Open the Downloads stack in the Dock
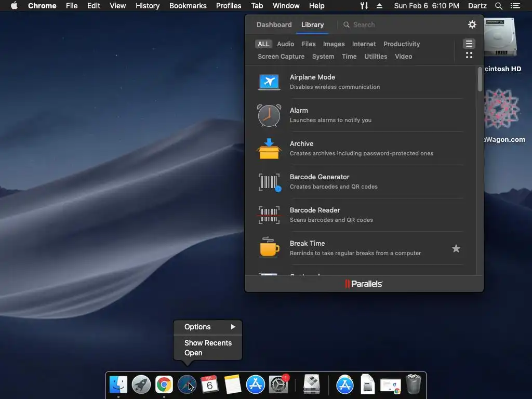 point(391,386)
